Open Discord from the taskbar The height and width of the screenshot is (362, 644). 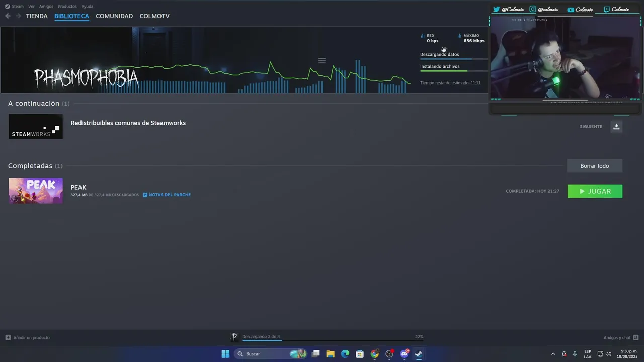[404, 354]
